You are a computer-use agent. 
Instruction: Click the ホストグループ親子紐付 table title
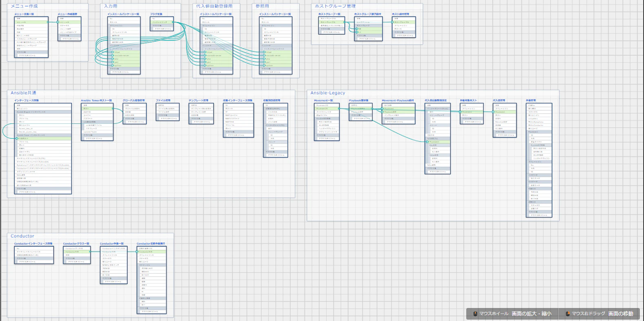point(368,14)
